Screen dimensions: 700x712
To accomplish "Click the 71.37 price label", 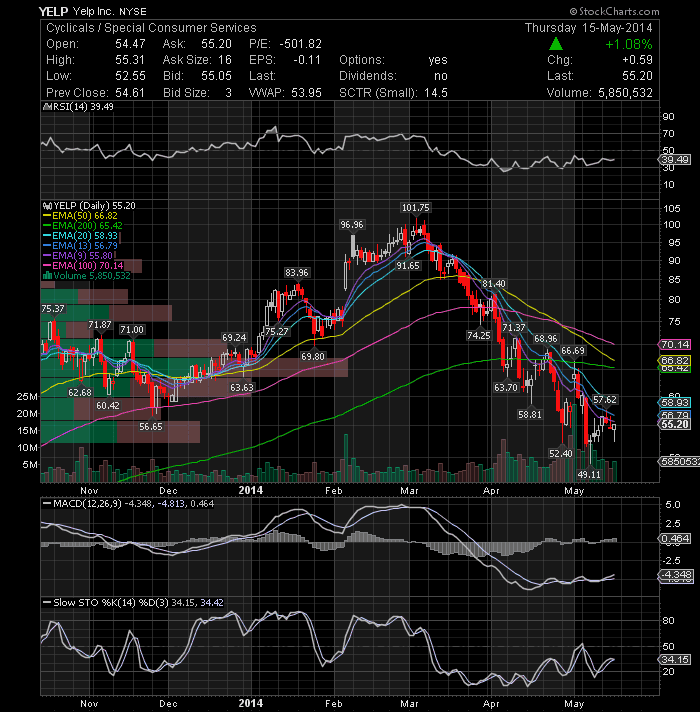I will 513,328.
